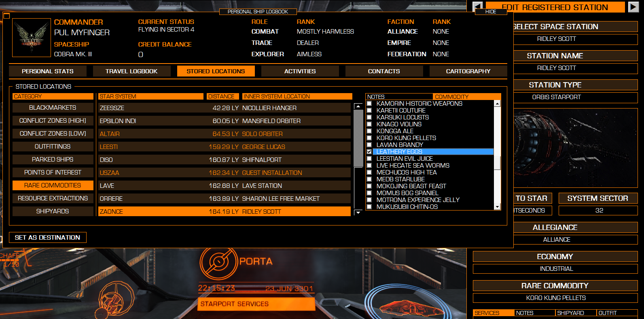Select the Uszaa Guest Installation row
Screen dimensions: 644x319
[x=225, y=173]
